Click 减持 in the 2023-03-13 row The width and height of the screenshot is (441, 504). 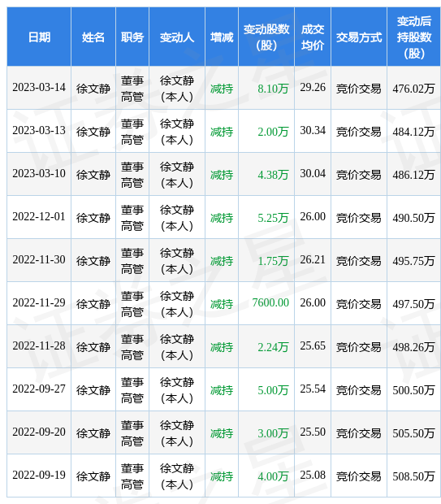(222, 132)
